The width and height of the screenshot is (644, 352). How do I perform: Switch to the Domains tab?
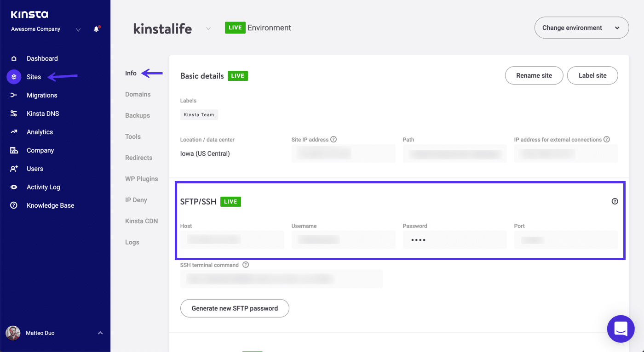pyautogui.click(x=138, y=94)
